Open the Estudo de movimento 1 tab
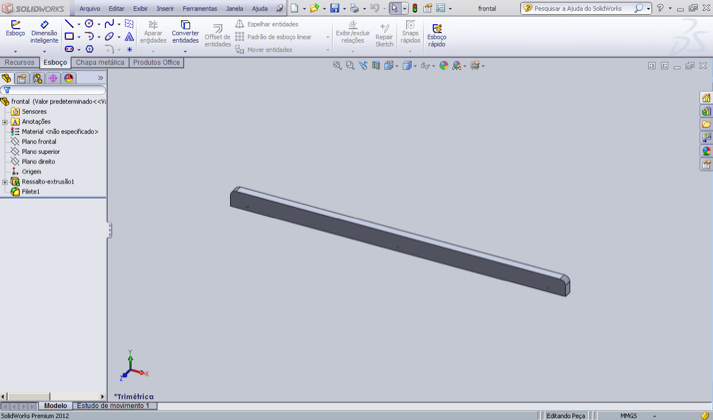Viewport: 713px width, 420px height. (x=113, y=405)
